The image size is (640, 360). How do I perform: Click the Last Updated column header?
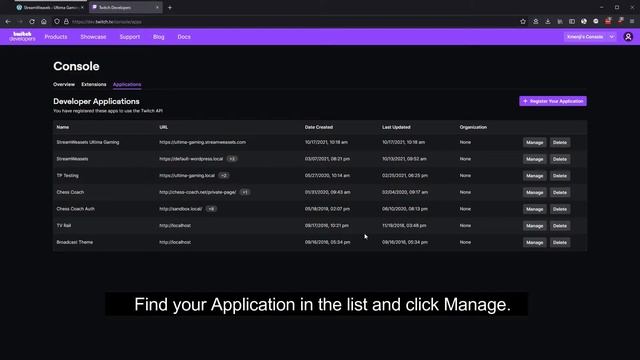(x=396, y=127)
